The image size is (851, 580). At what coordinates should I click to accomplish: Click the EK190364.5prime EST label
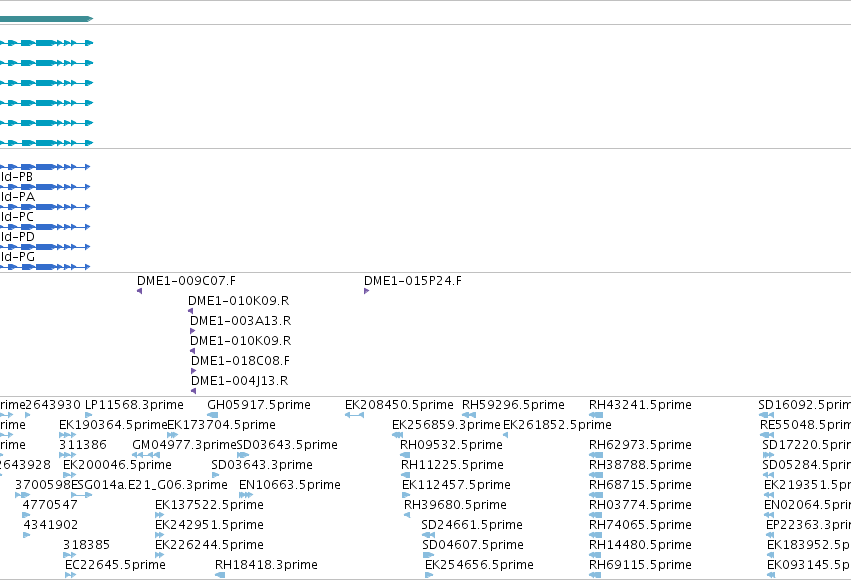[113, 425]
